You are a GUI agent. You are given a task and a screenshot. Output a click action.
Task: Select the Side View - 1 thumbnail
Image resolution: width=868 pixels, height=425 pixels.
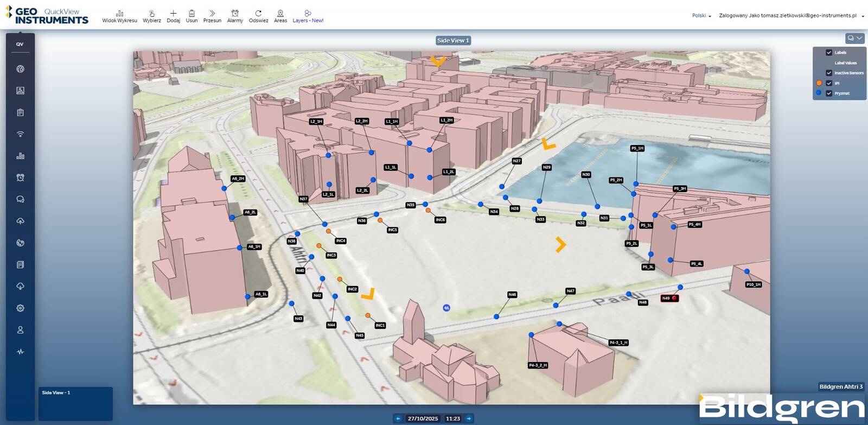(x=75, y=403)
